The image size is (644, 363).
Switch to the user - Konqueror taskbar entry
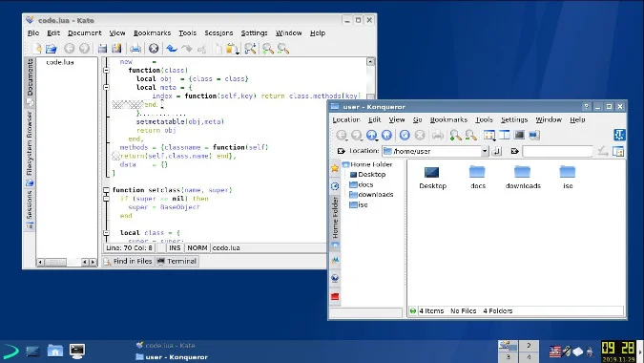coord(172,357)
